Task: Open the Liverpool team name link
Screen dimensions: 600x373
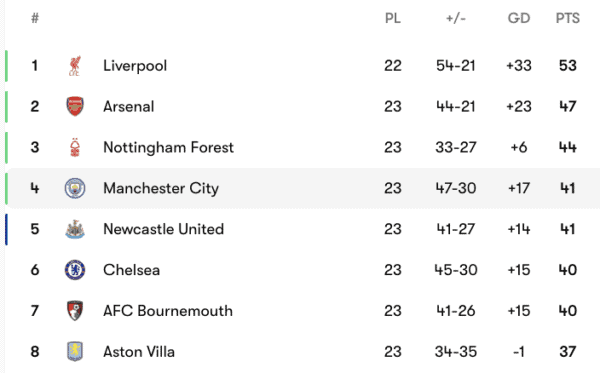Action: click(x=135, y=66)
